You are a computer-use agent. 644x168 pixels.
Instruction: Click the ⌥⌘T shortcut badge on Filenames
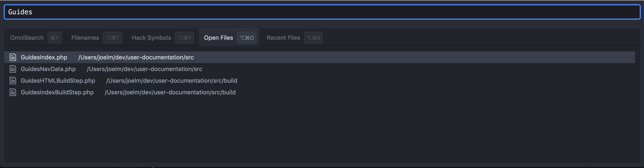point(112,38)
